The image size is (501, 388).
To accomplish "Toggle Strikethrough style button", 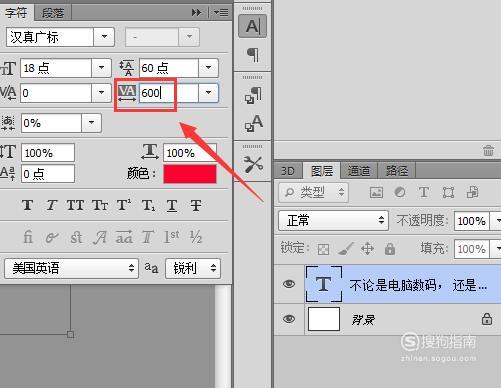I will point(196,205).
